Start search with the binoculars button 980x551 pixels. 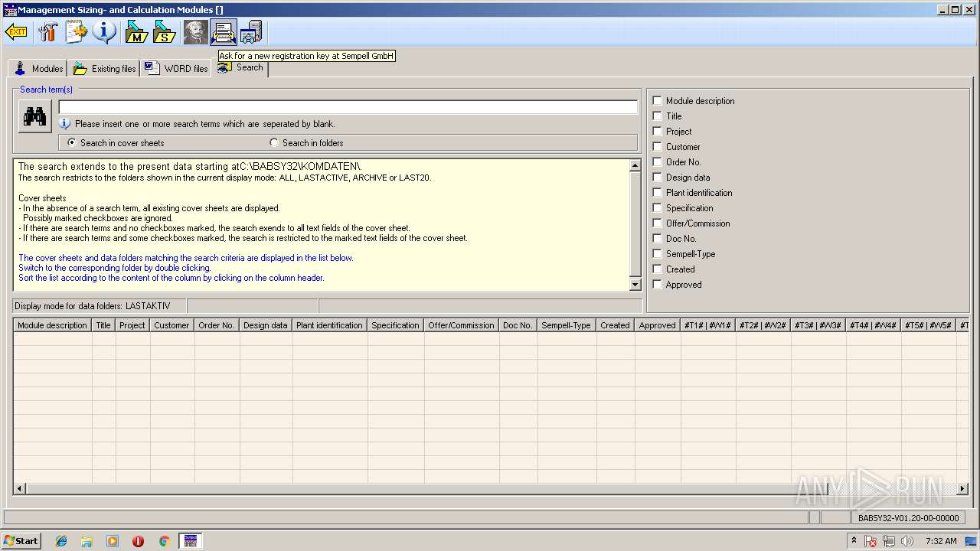(34, 116)
